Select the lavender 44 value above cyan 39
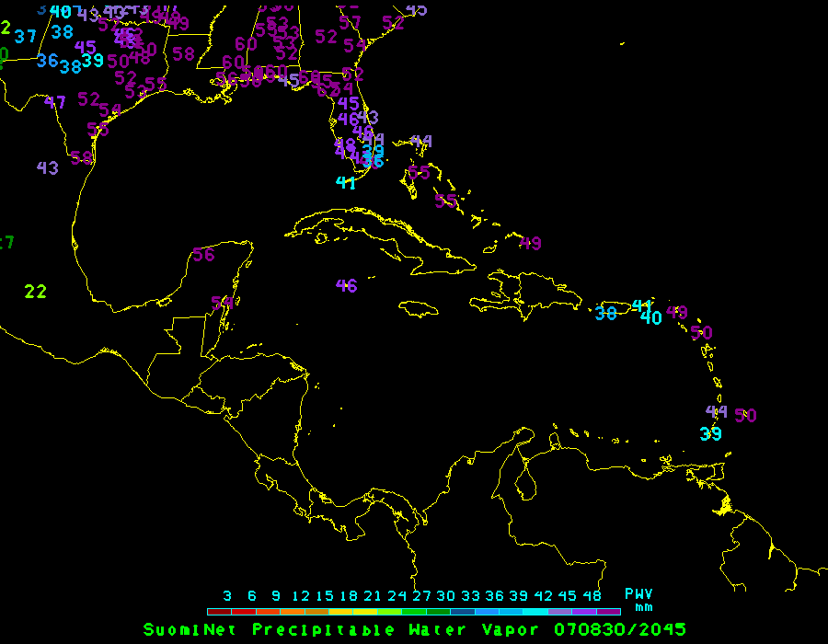828x644 pixels. [x=716, y=412]
